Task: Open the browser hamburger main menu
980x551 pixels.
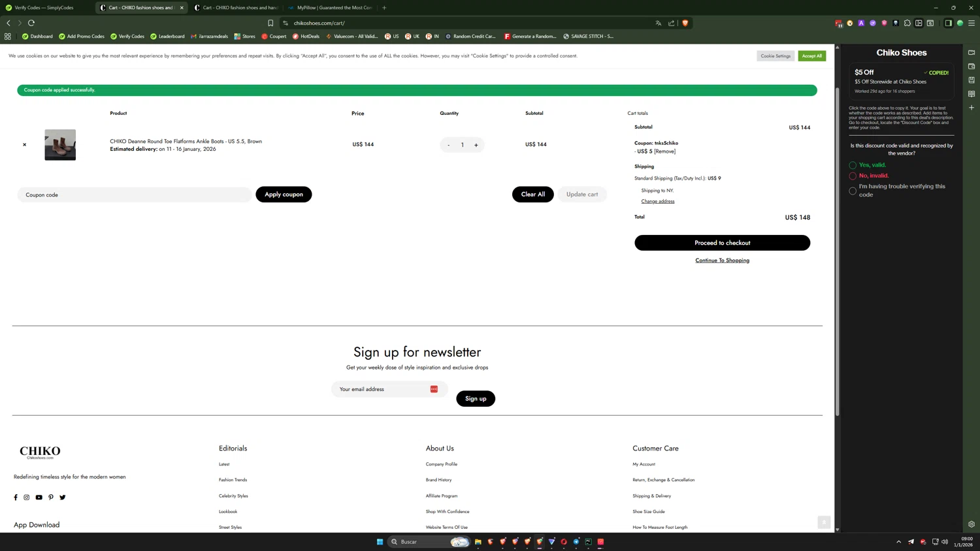Action: tap(972, 23)
